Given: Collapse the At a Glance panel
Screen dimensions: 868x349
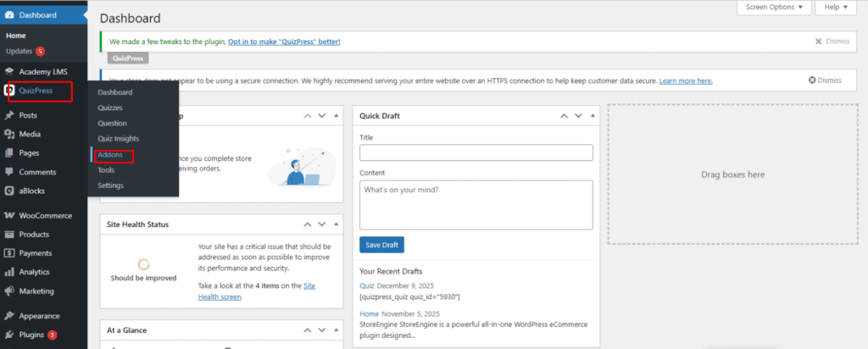Looking at the screenshot, I should coord(336,330).
